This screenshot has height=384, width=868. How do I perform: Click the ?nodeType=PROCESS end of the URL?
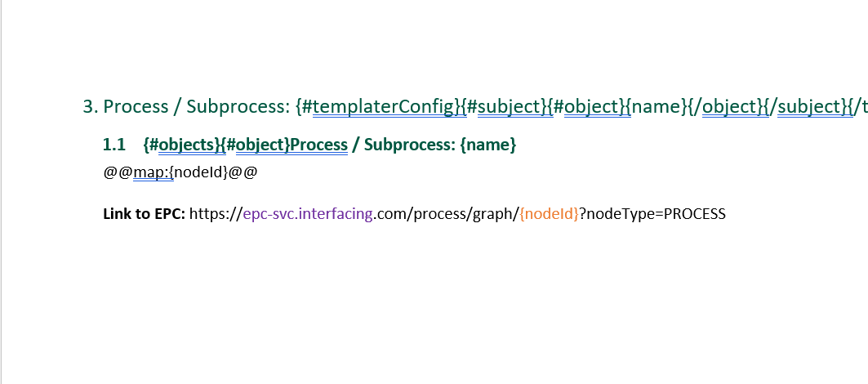(x=652, y=214)
